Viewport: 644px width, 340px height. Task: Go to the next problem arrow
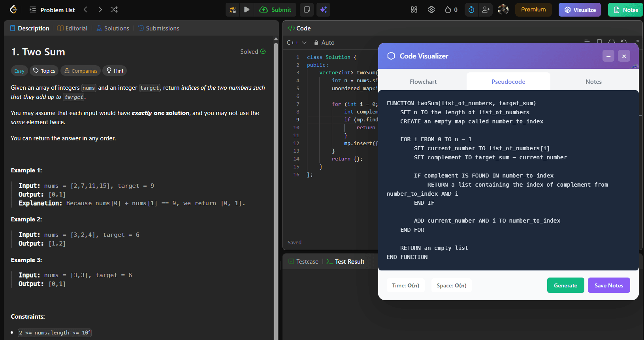pyautogui.click(x=100, y=10)
